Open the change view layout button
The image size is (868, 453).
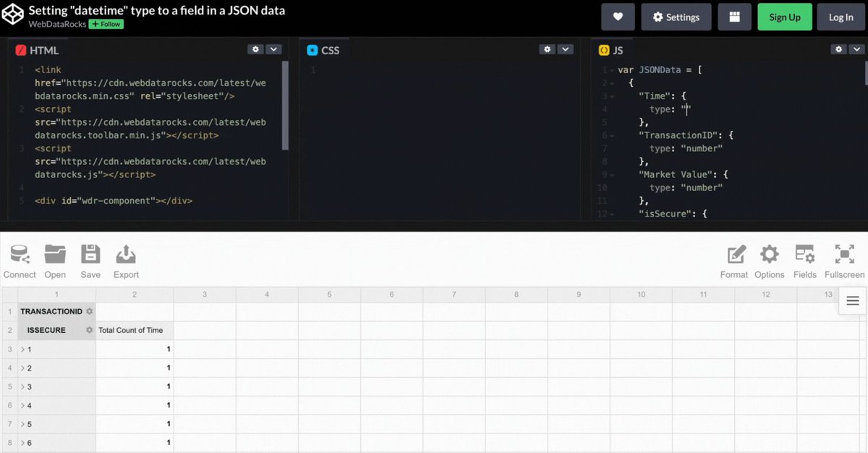(734, 17)
